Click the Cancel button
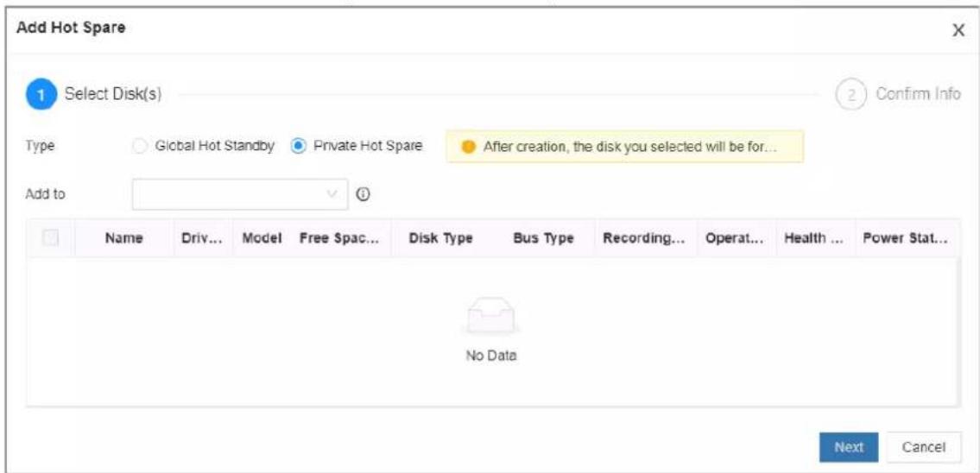This screenshot has width=980, height=473. point(924,447)
